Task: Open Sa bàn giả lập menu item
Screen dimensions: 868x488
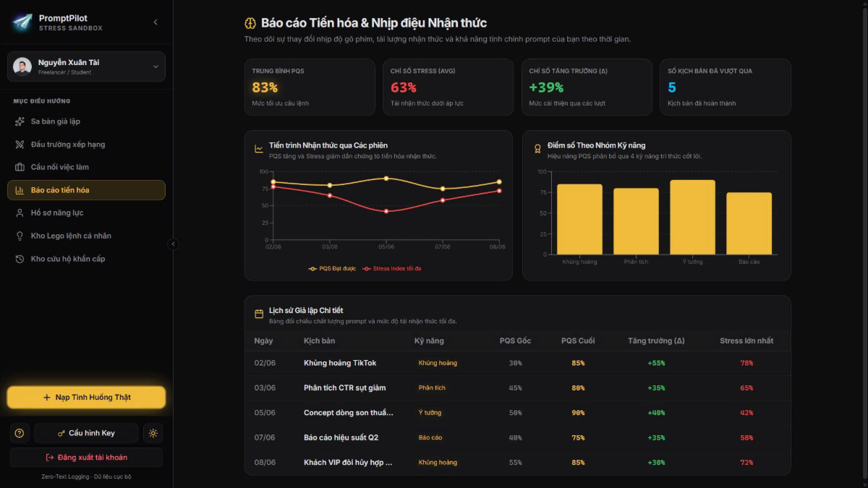Action: click(x=86, y=121)
